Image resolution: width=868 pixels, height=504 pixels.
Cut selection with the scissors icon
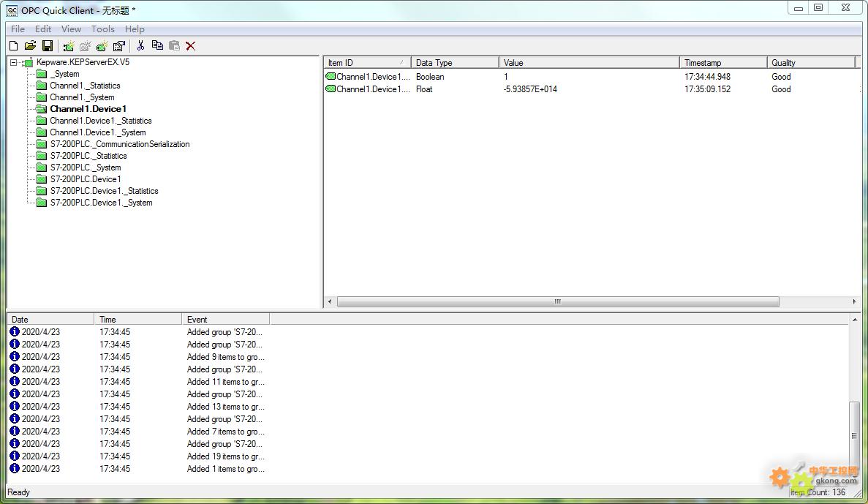(x=140, y=46)
